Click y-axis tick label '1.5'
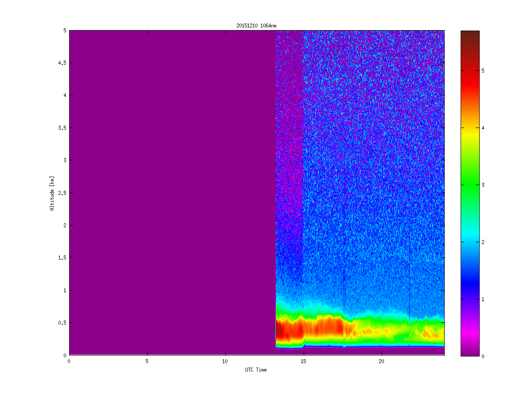 (x=62, y=258)
